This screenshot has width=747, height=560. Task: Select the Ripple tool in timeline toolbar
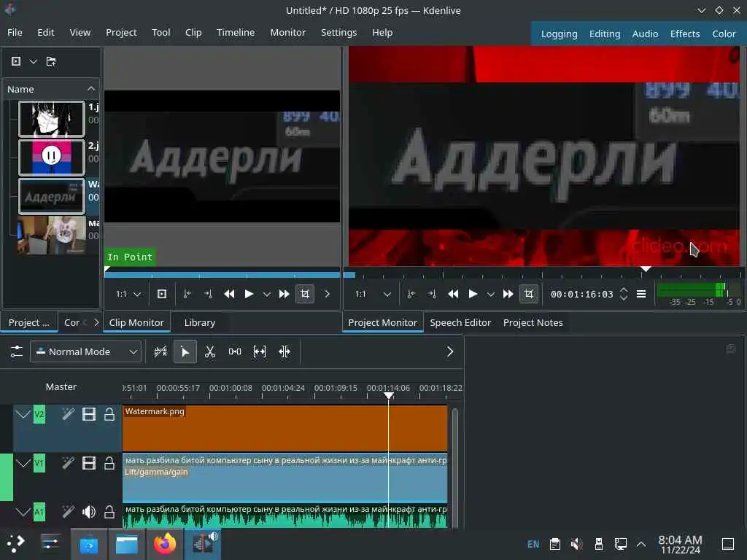285,352
